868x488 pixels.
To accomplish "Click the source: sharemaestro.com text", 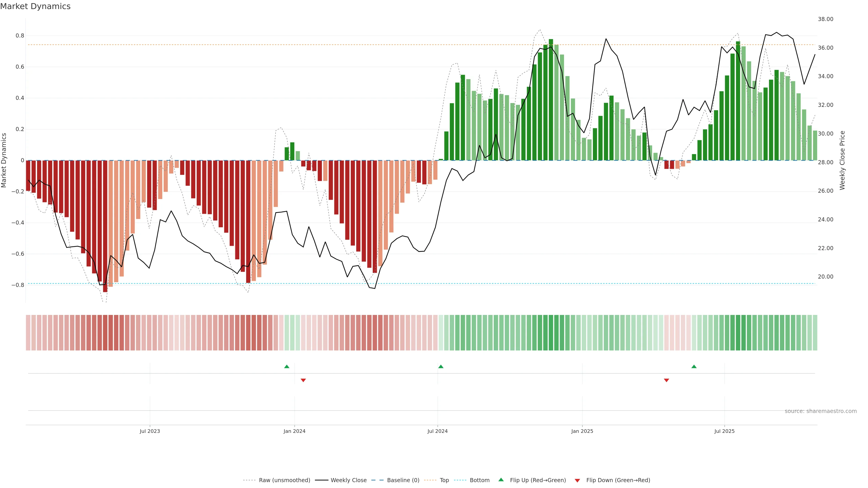I will 821,411.
